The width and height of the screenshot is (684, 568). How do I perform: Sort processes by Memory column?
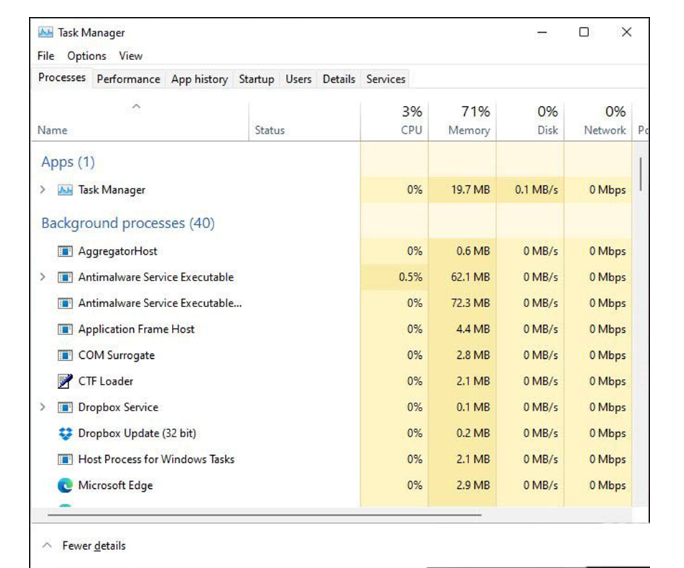click(x=468, y=121)
